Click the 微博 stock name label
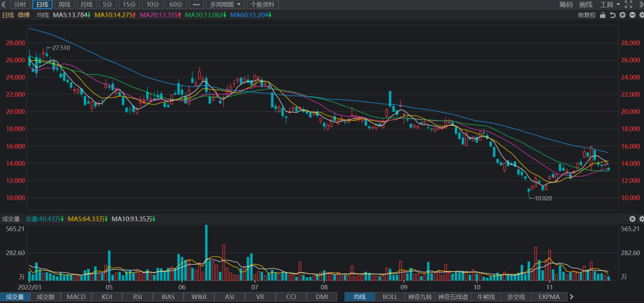The width and height of the screenshot is (644, 303). click(23, 15)
